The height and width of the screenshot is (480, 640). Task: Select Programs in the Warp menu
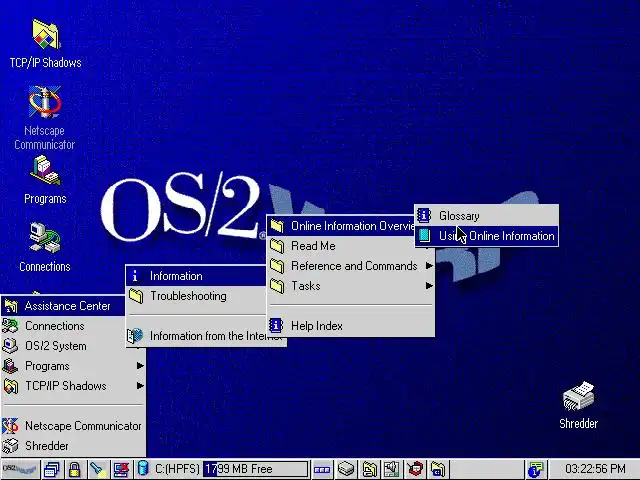point(73,366)
